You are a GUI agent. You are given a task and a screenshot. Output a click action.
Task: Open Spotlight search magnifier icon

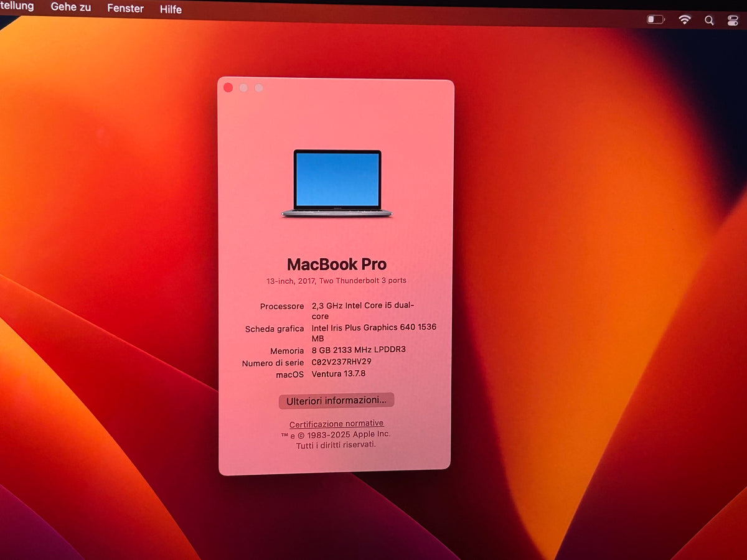[x=709, y=21]
